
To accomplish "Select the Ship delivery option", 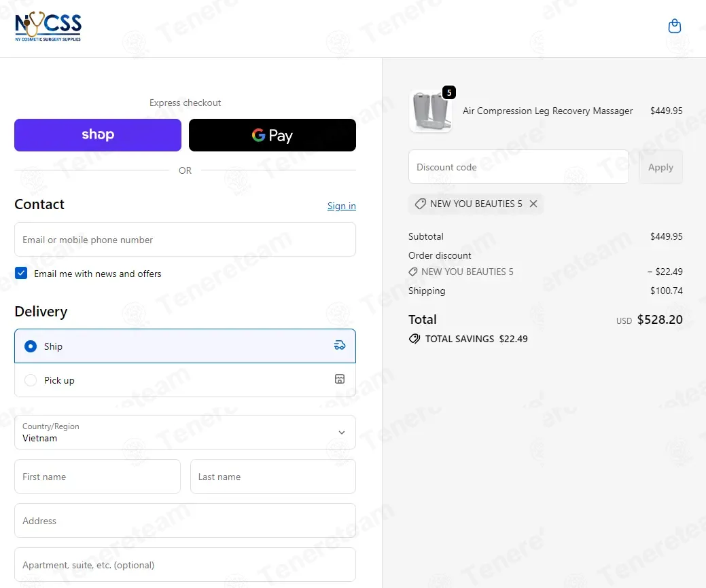I will (185, 346).
